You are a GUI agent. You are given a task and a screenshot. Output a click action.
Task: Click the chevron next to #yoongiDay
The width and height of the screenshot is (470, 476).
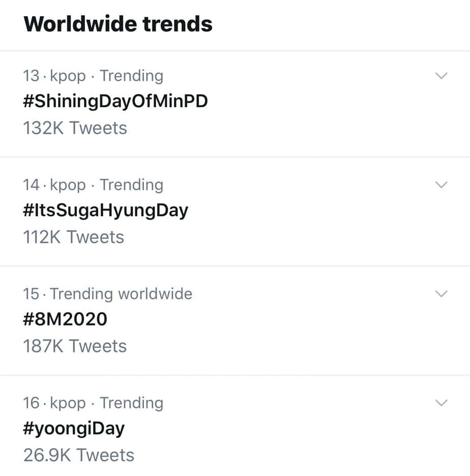442,403
